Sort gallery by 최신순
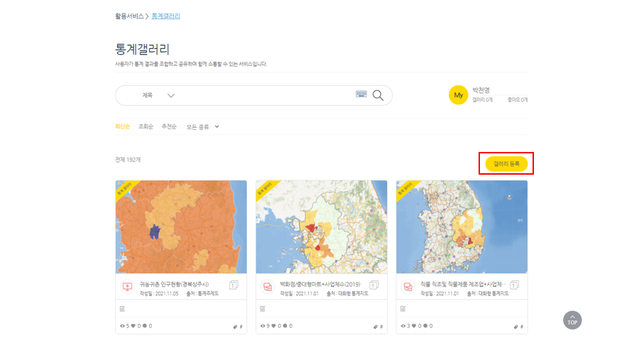The height and width of the screenshot is (338, 644). click(x=122, y=126)
